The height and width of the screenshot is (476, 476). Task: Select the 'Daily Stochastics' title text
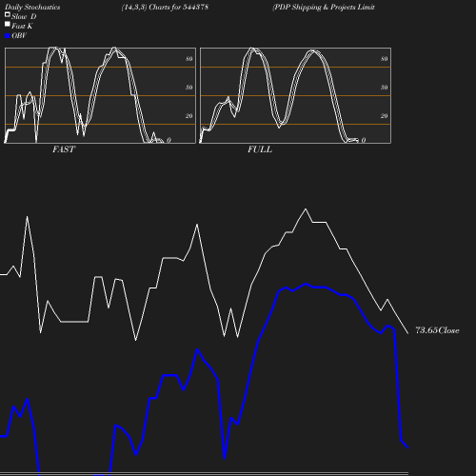(x=32, y=8)
